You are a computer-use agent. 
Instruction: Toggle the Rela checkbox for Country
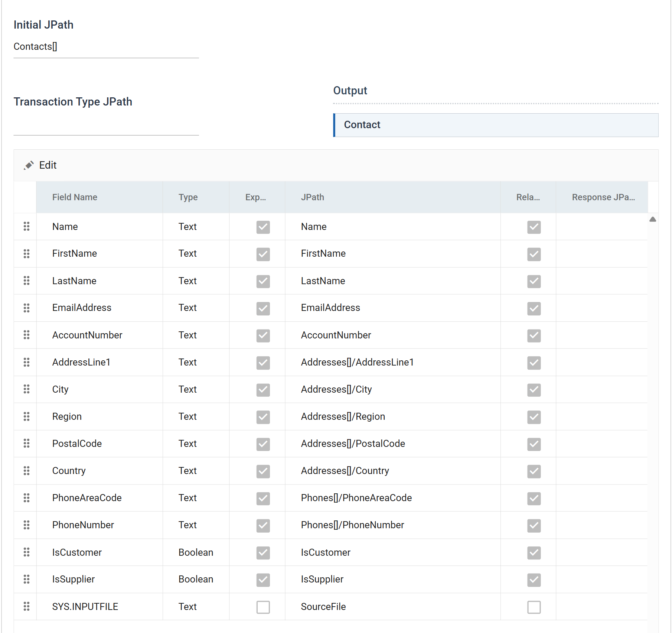pos(534,471)
